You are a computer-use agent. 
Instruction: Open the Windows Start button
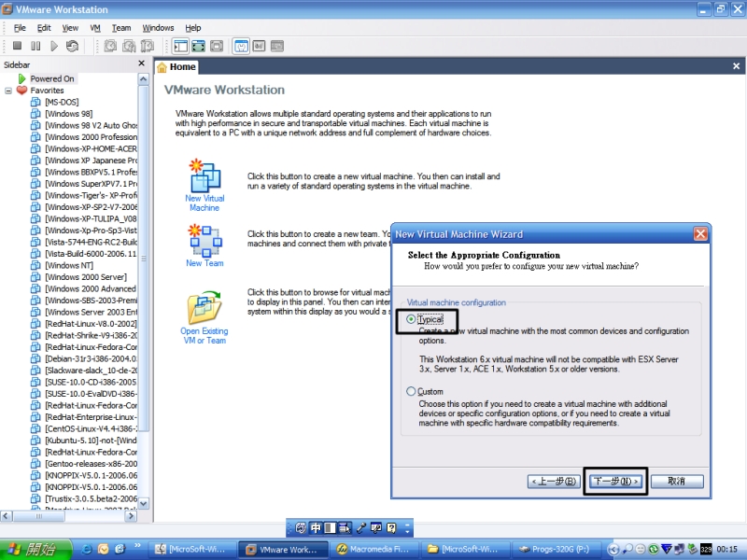(x=35, y=549)
